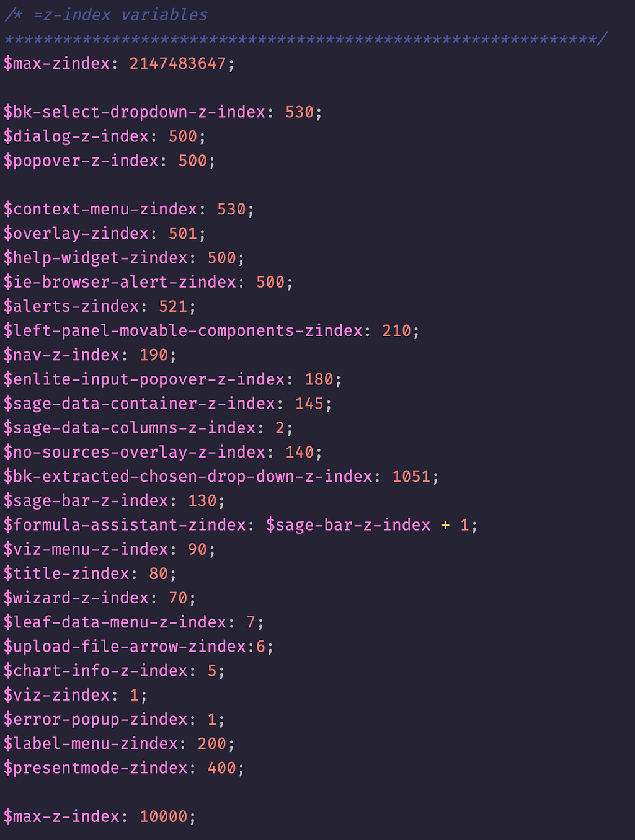
Task: Click the $nav-z-index value 190
Action: click(x=154, y=355)
